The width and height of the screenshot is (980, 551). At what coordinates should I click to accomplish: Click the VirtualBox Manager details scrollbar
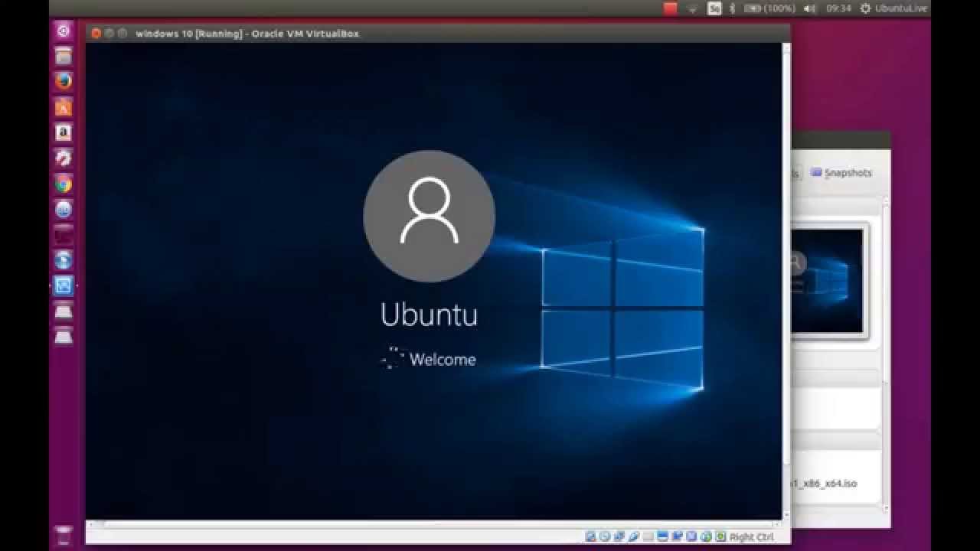887,356
